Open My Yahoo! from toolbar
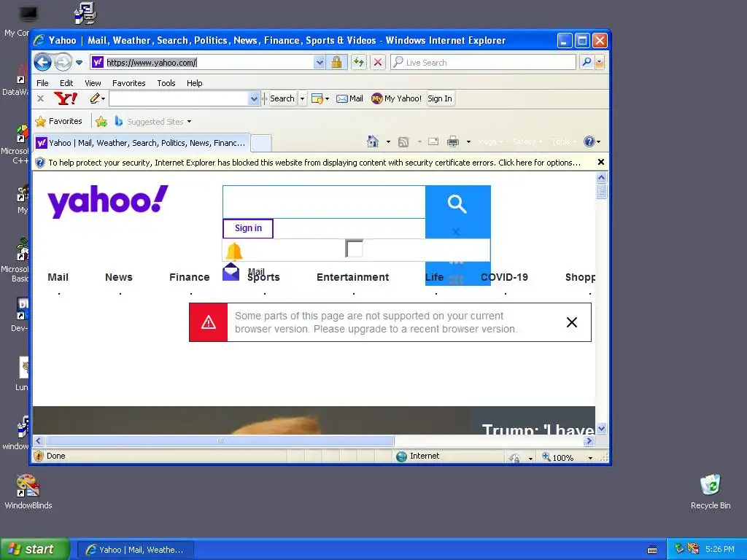 pos(396,98)
